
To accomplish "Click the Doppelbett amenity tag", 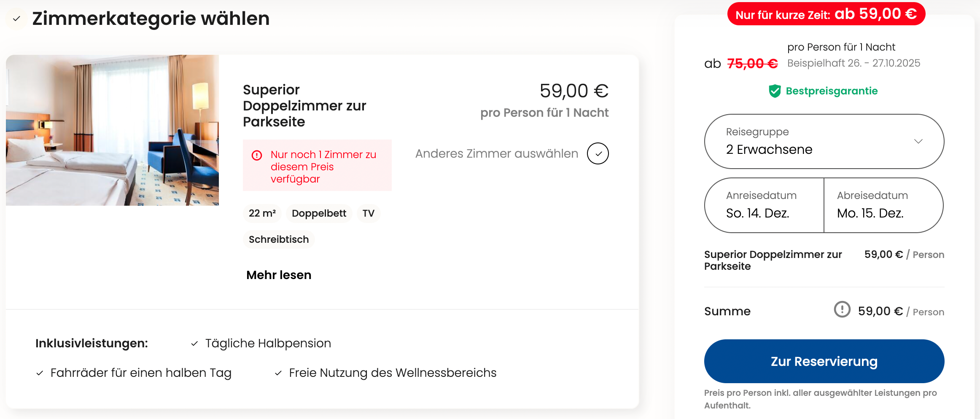I will click(319, 213).
